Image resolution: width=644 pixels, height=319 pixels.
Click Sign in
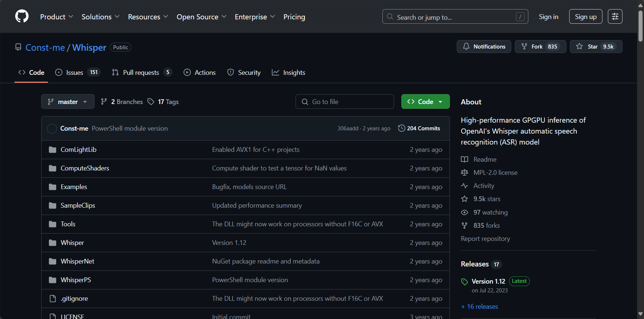click(548, 16)
